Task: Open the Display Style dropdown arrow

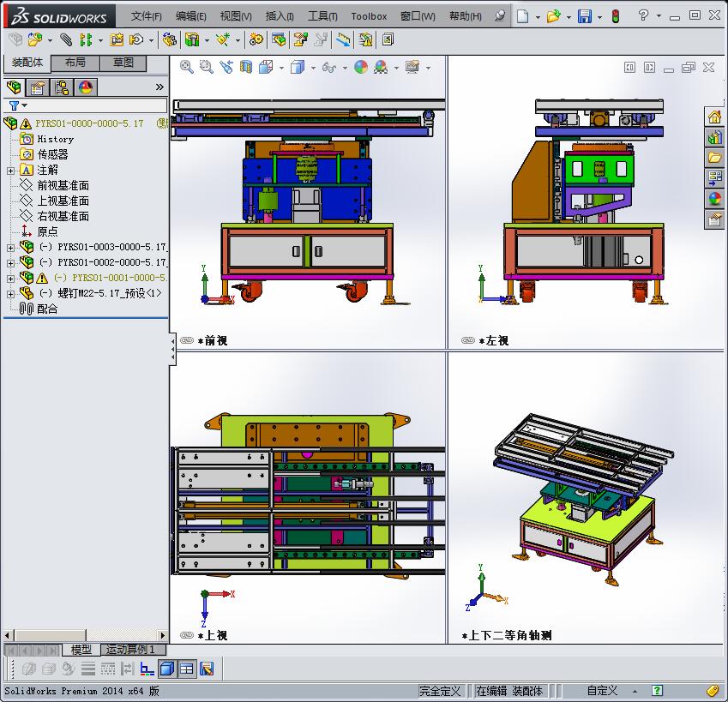Action: click(313, 68)
